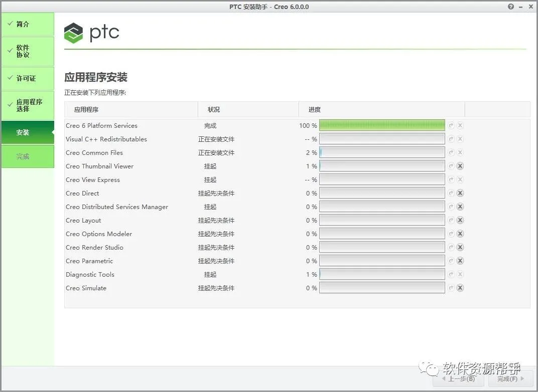The height and width of the screenshot is (392, 538).
Task: Cancel Creo Distributed Services Manager install
Action: [460, 207]
